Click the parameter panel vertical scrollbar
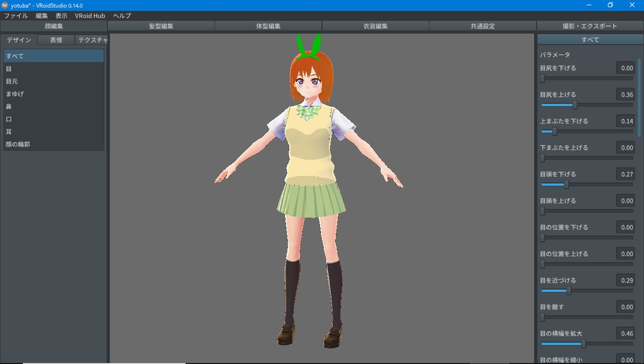 coord(639,96)
